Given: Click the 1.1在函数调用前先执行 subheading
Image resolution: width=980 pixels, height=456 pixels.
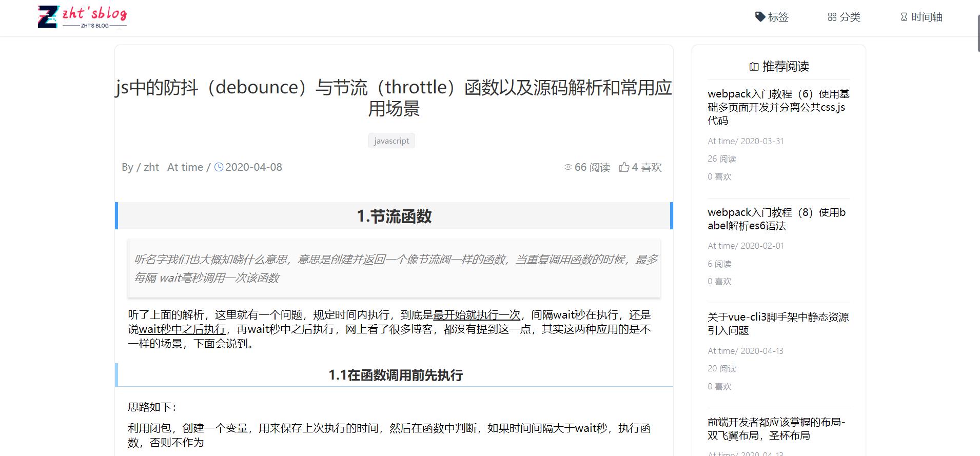Looking at the screenshot, I should point(395,375).
